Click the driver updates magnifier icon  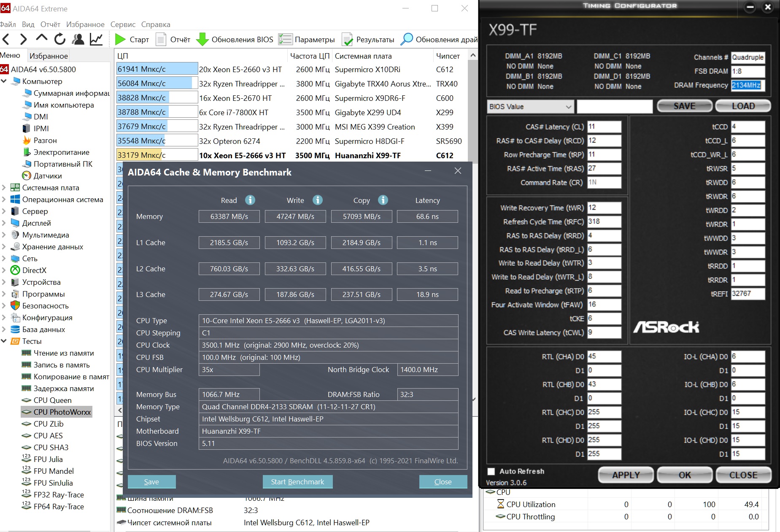point(407,39)
